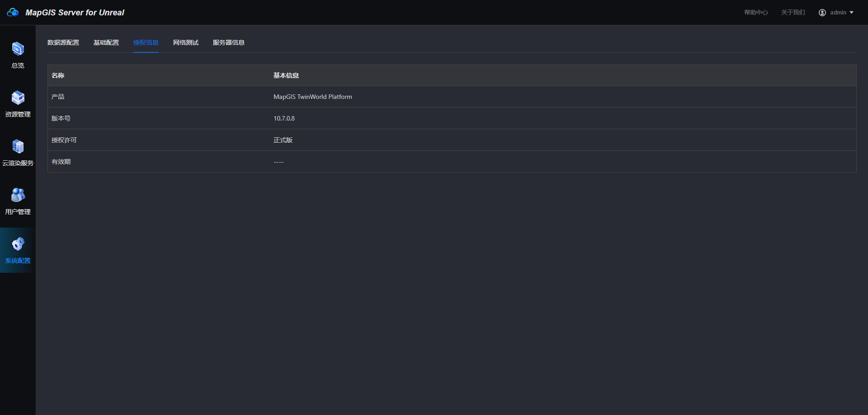Image resolution: width=868 pixels, height=415 pixels.
Task: Click the MapGIS TwinWorld Platform value
Action: pyautogui.click(x=313, y=97)
